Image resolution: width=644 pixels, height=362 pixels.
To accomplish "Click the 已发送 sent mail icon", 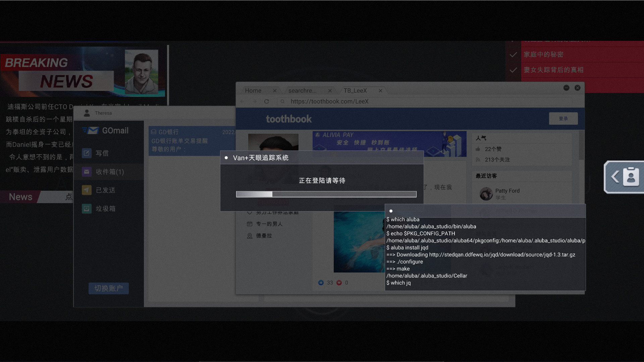I will (87, 190).
